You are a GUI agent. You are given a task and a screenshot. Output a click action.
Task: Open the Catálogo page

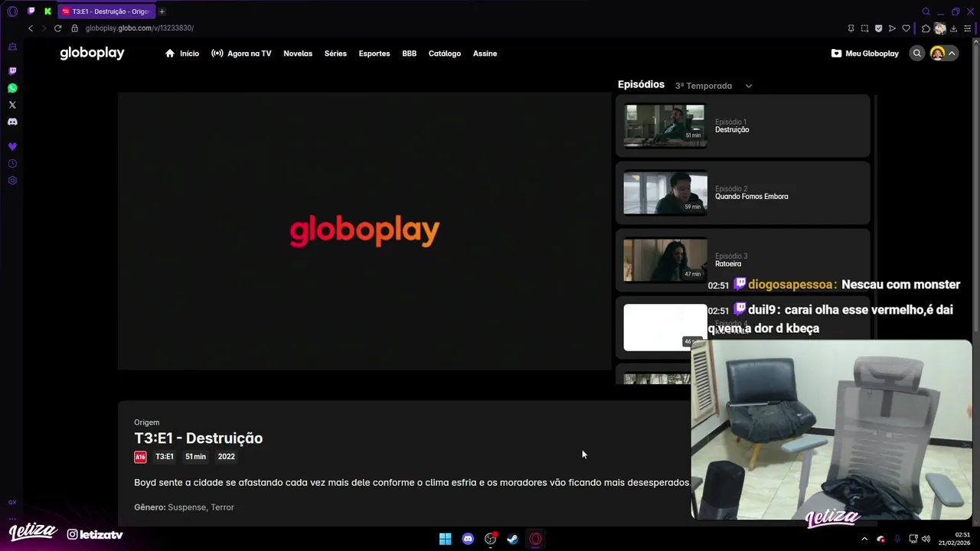pyautogui.click(x=445, y=54)
